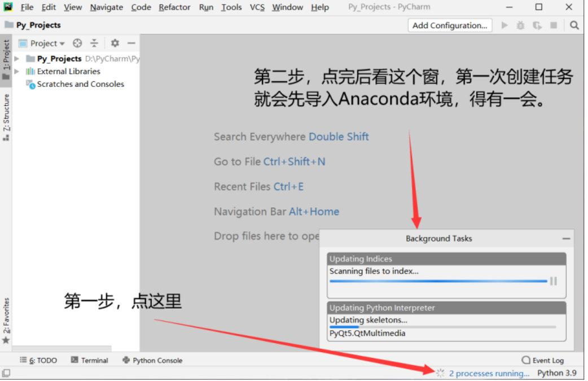Click the Debug bug icon
Image resolution: width=588 pixels, height=381 pixels.
click(520, 25)
